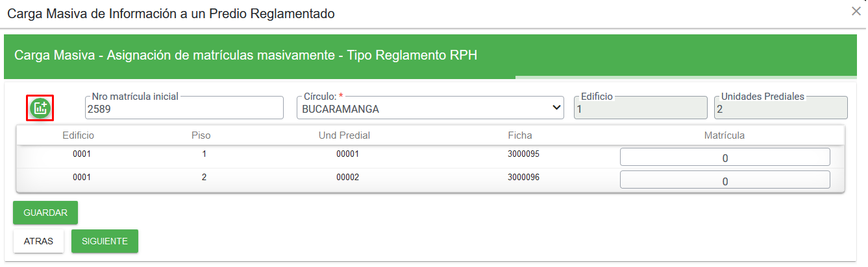
Task: Click the Piso column header
Action: click(201, 135)
